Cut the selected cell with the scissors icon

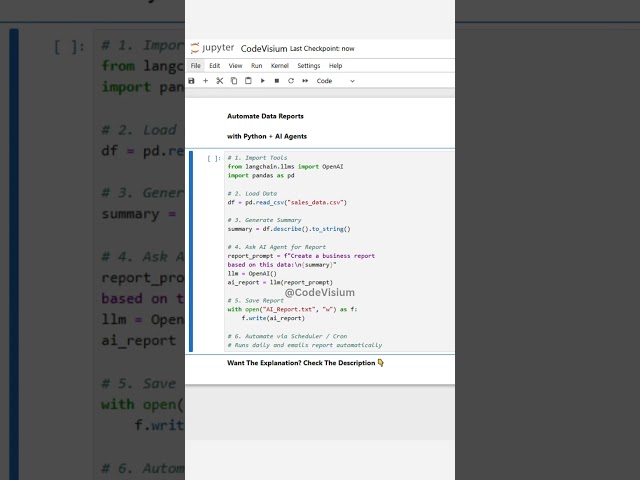click(220, 81)
